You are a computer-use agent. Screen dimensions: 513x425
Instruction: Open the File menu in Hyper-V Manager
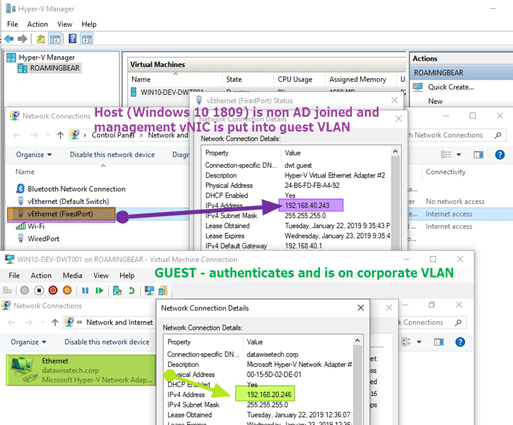tap(12, 24)
